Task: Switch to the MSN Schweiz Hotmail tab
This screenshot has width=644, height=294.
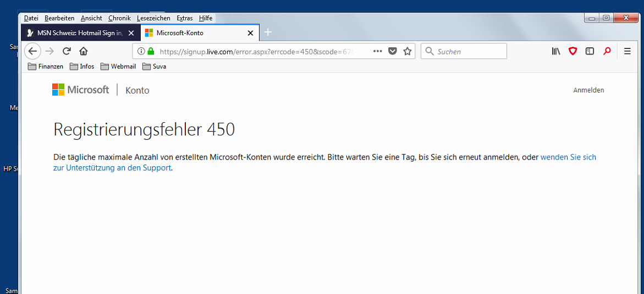Action: (80, 33)
